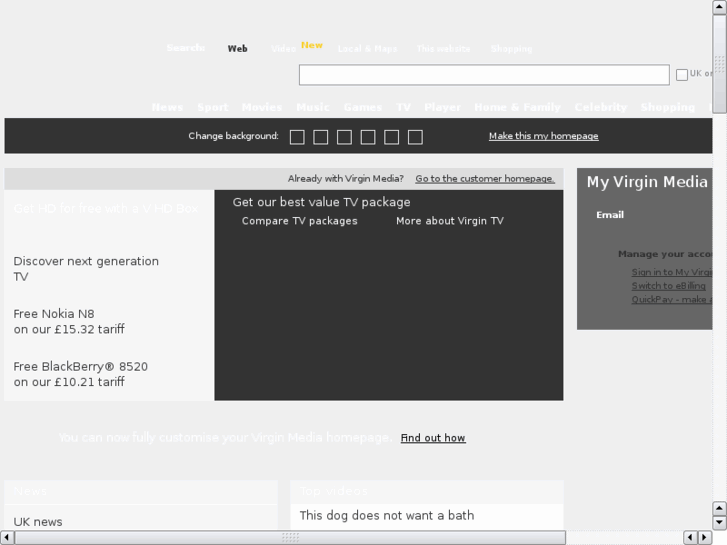The image size is (727, 545).
Task: Pick the fifth Change background swatch
Action: pyautogui.click(x=392, y=137)
